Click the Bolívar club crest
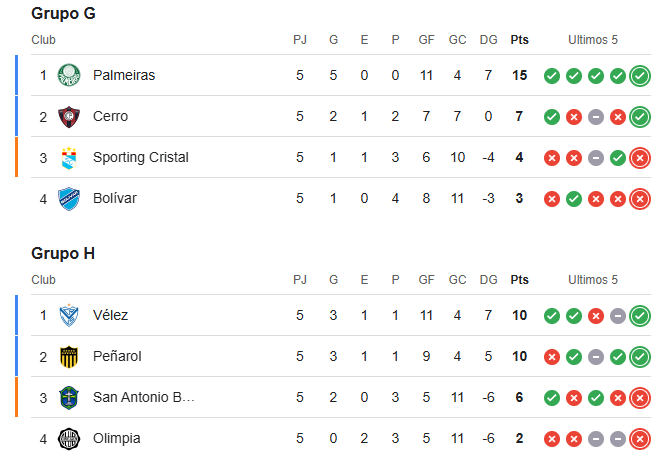 (69, 199)
